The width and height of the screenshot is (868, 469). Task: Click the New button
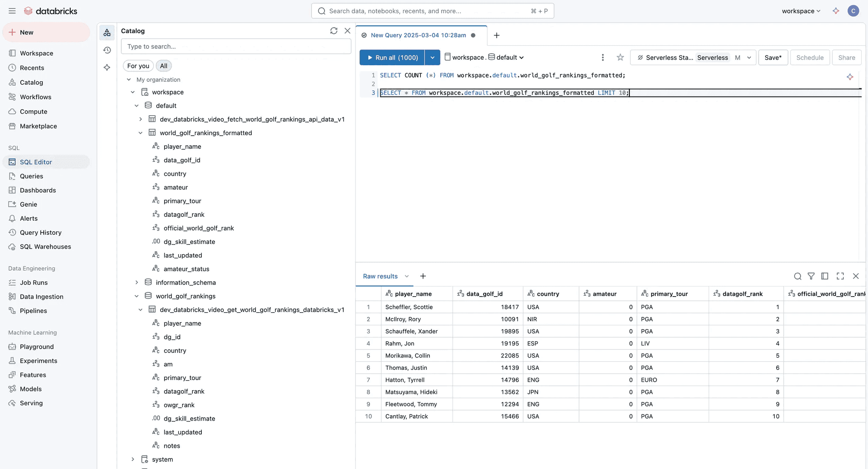pos(46,32)
